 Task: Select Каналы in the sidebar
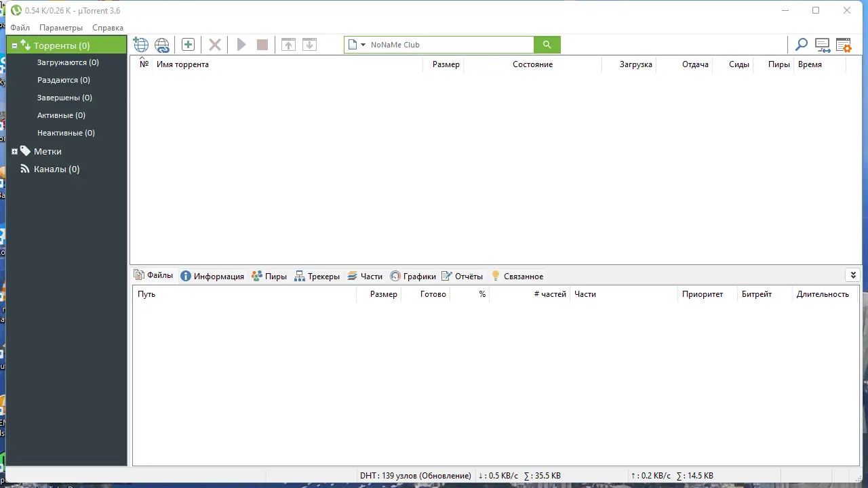[x=56, y=169]
